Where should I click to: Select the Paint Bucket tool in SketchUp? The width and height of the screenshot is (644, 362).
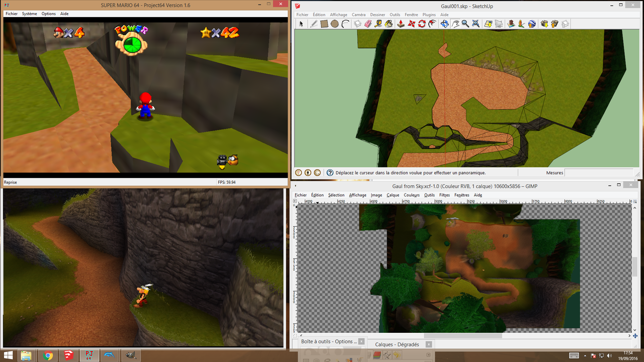pyautogui.click(x=389, y=24)
